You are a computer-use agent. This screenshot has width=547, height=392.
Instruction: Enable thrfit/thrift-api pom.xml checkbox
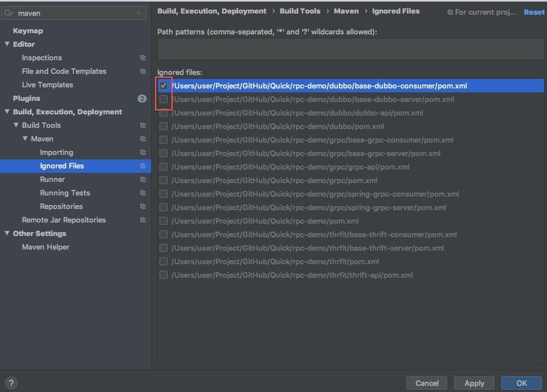pos(164,275)
